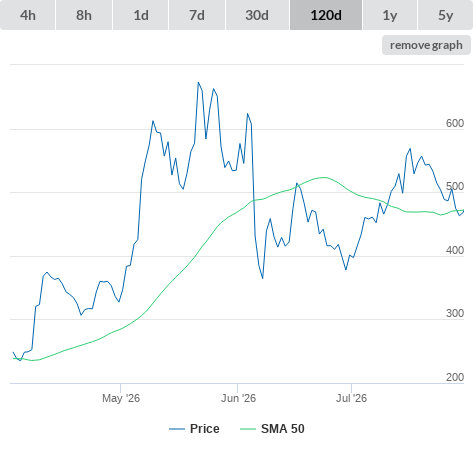Viewport: 474px width, 455px height.
Task: Click the 400 price axis label
Action: coord(455,250)
